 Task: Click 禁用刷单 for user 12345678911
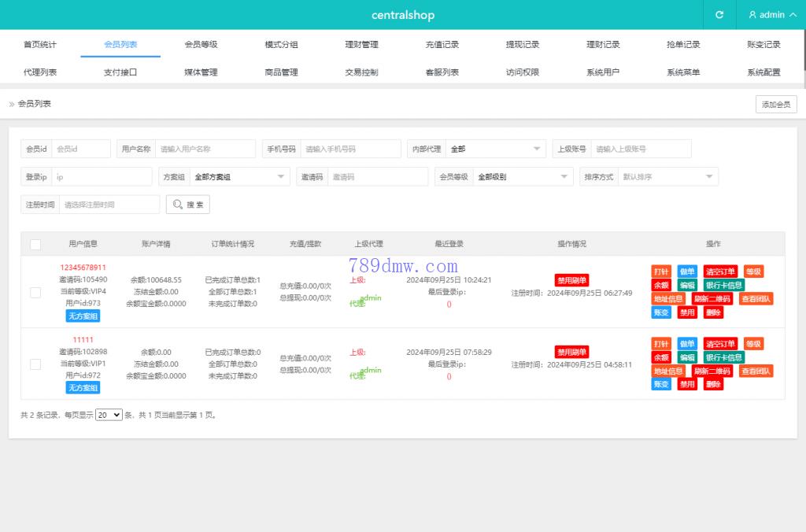pos(571,279)
